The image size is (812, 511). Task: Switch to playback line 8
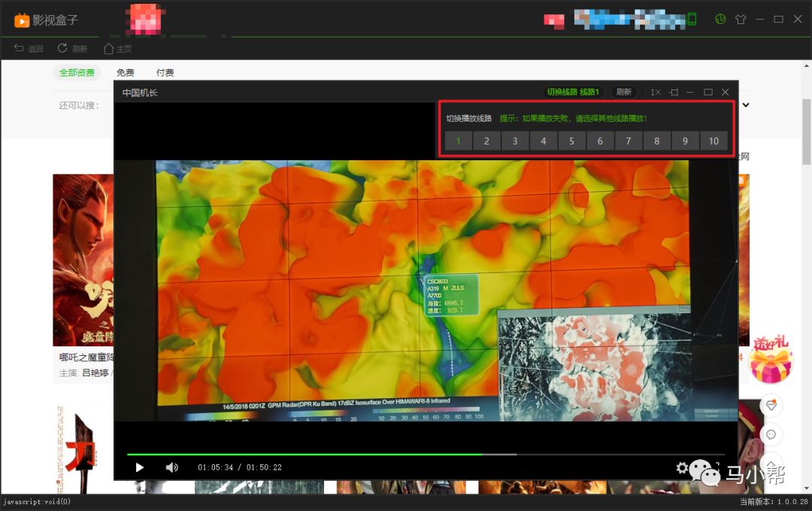(656, 141)
